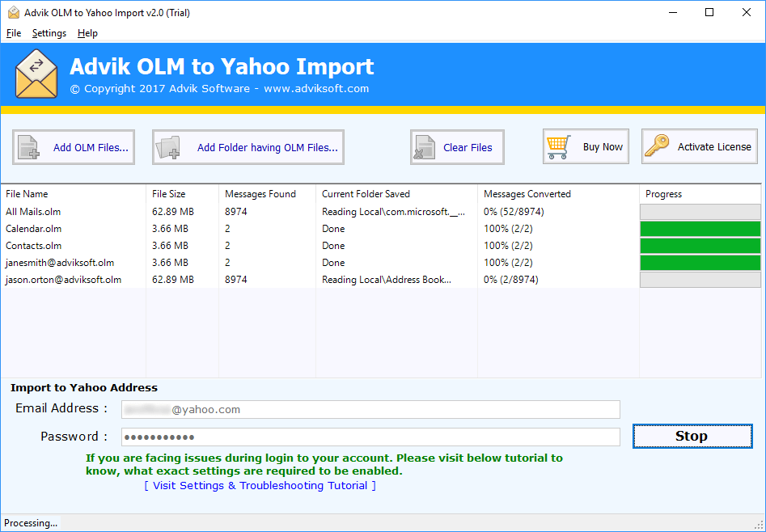766x532 pixels.
Task: Click the File Size column header
Action: [x=182, y=194]
